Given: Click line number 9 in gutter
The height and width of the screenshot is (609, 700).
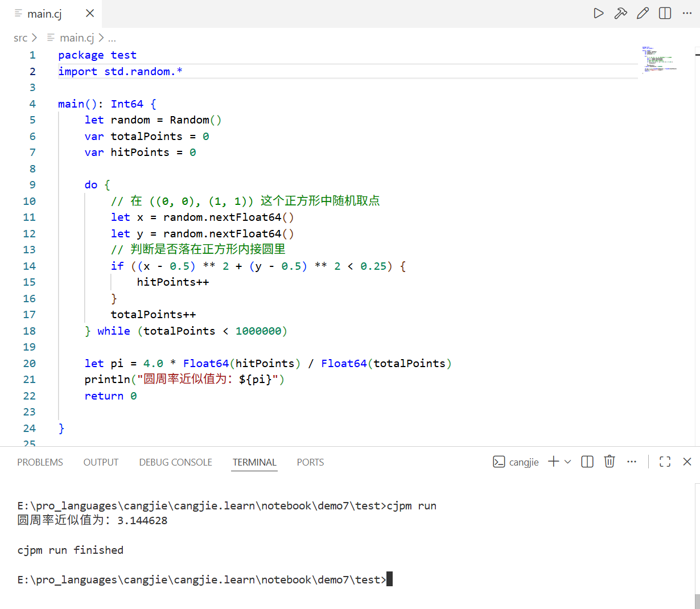Looking at the screenshot, I should [x=32, y=184].
